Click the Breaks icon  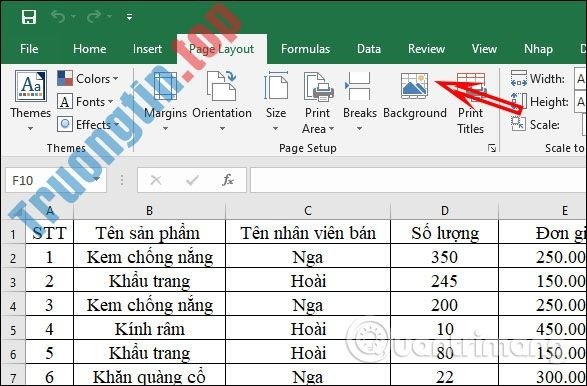pyautogui.click(x=358, y=87)
